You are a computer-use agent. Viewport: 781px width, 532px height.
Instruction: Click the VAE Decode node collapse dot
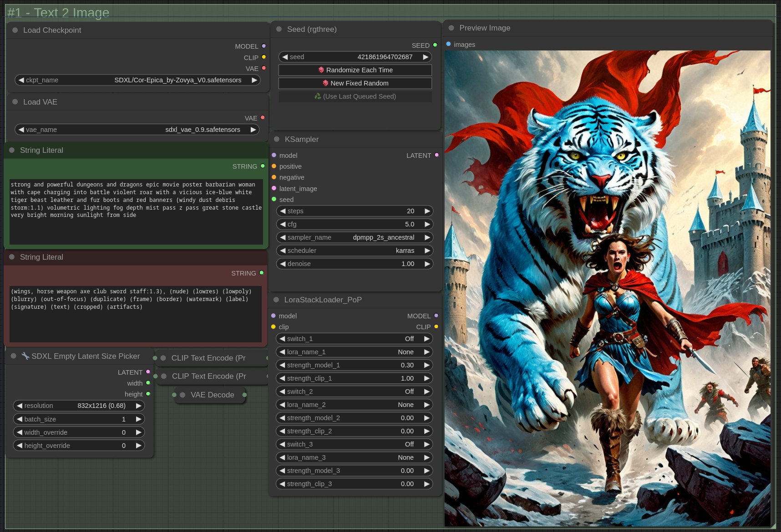(x=183, y=395)
